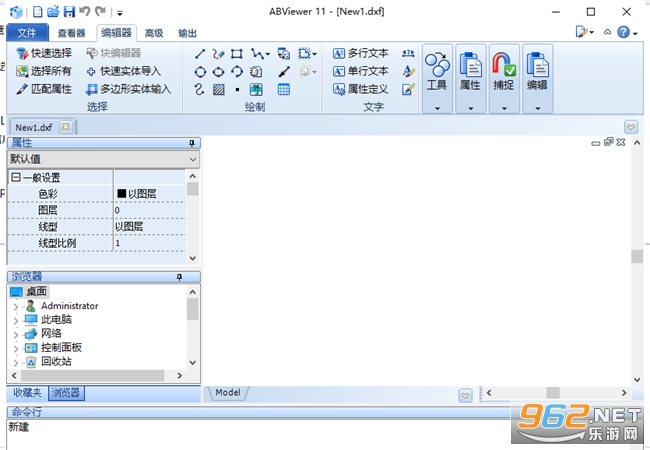Select the Ellipse drawing tool
Image resolution: width=650 pixels, height=450 pixels.
218,72
